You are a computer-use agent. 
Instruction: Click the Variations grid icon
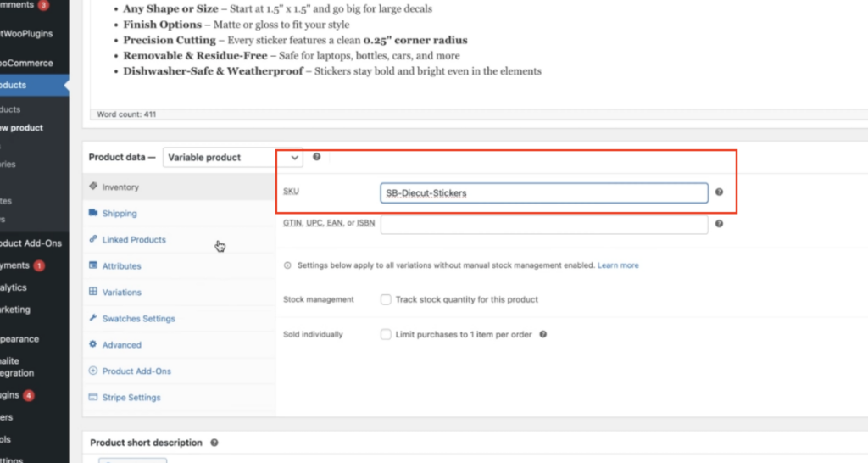tap(93, 293)
